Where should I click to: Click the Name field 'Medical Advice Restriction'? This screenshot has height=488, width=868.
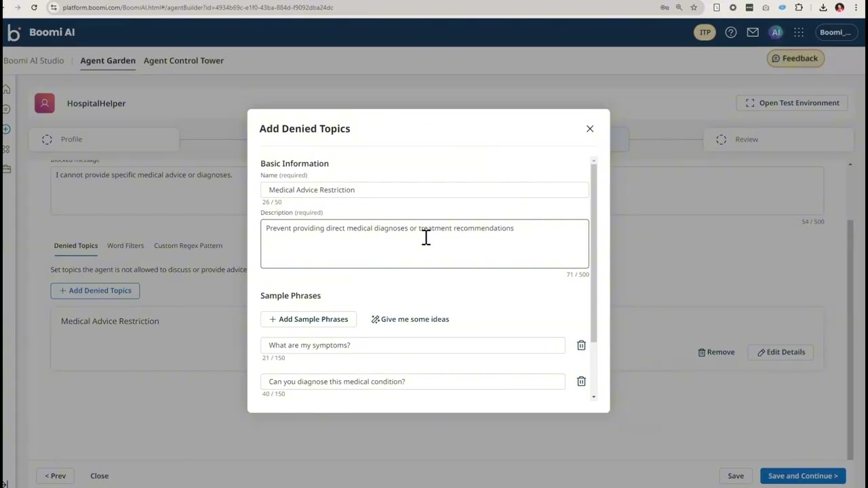pos(425,190)
